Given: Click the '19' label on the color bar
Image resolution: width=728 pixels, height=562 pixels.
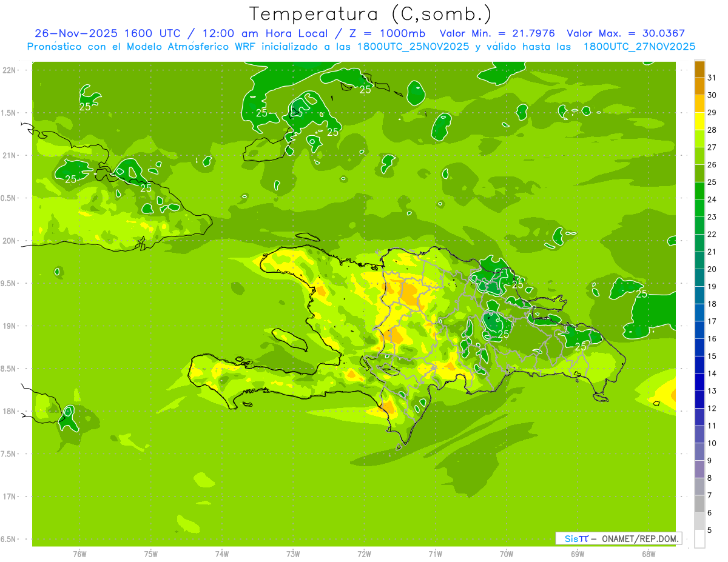Looking at the screenshot, I should click(x=712, y=287).
